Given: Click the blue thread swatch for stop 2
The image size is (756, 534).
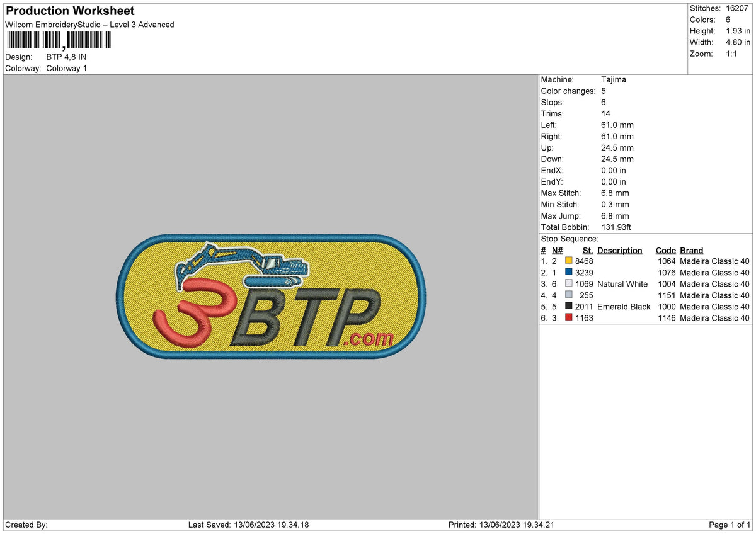Looking at the screenshot, I should point(569,273).
